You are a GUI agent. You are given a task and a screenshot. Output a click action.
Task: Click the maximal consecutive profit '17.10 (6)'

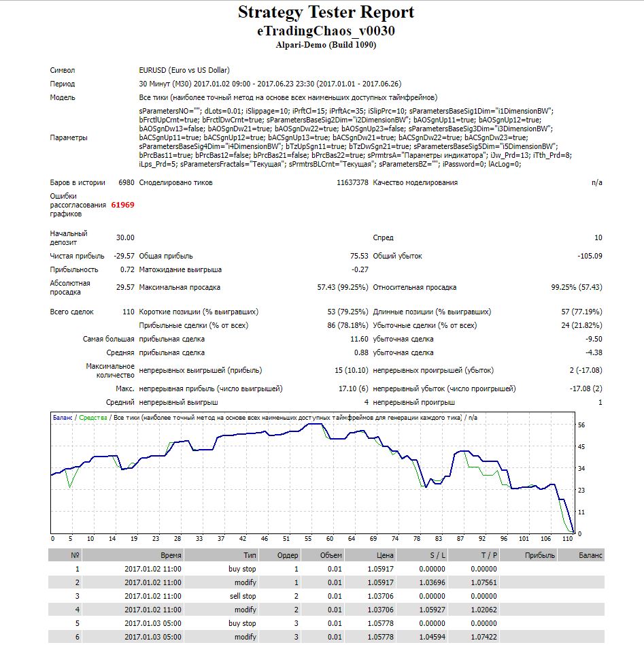pyautogui.click(x=354, y=388)
